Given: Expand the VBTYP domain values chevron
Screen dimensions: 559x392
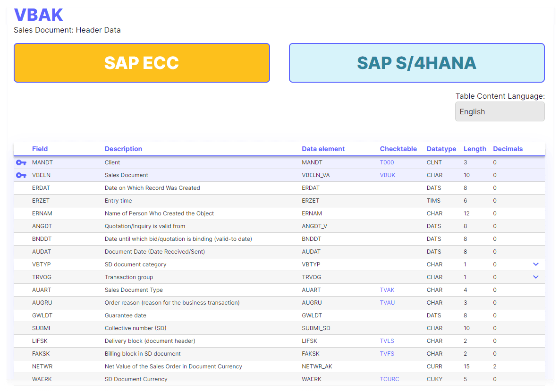Looking at the screenshot, I should pyautogui.click(x=535, y=264).
